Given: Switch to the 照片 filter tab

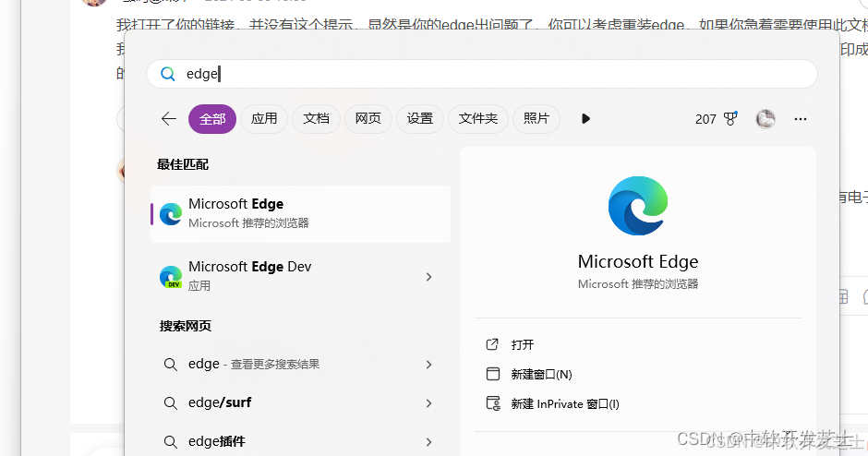Looking at the screenshot, I should tap(536, 118).
